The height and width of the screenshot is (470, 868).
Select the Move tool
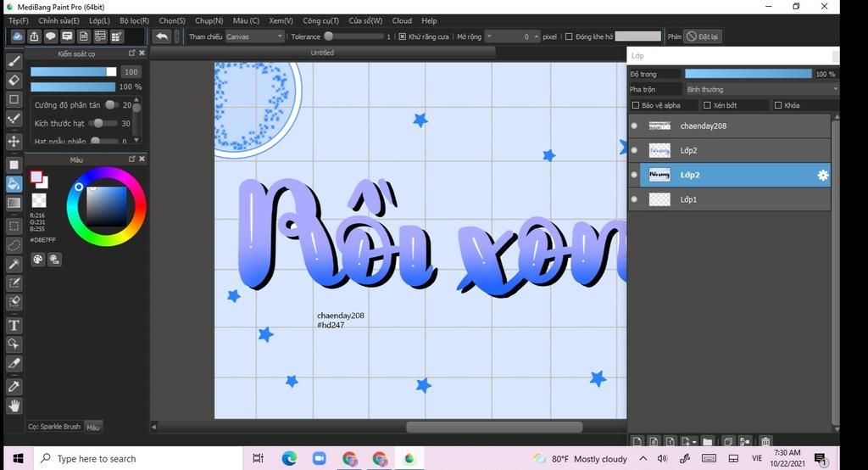point(14,141)
